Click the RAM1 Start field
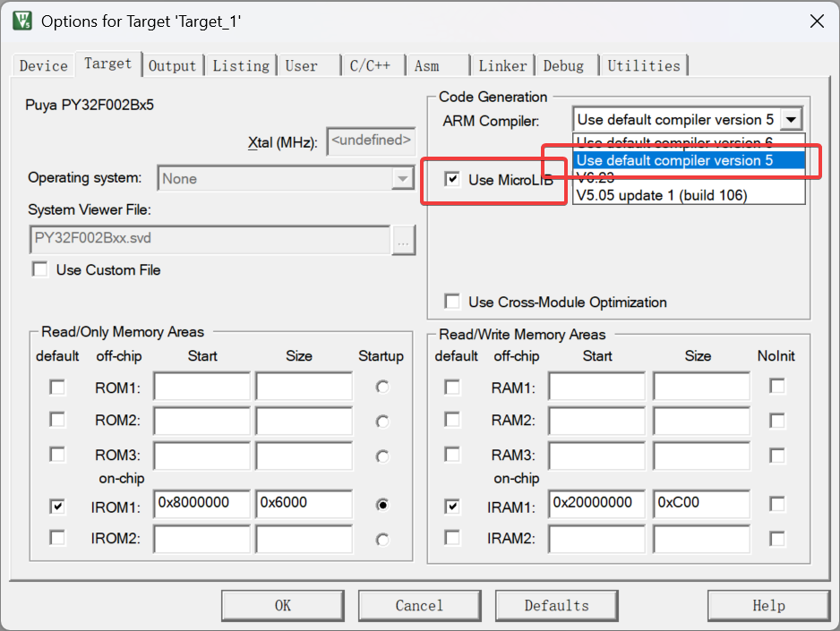840x631 pixels. (596, 387)
